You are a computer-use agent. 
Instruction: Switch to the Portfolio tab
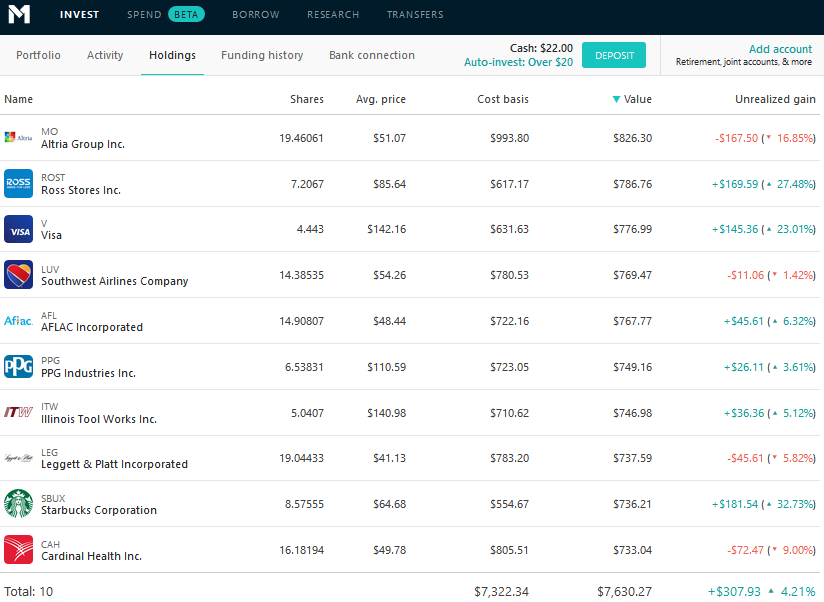pyautogui.click(x=38, y=55)
